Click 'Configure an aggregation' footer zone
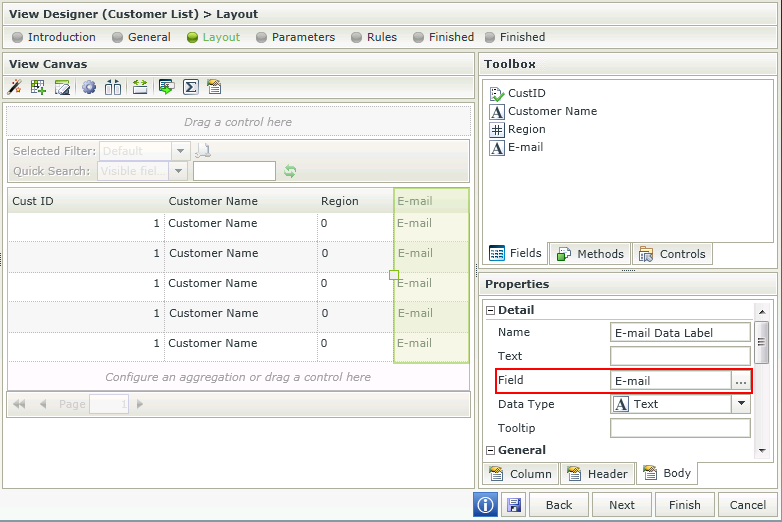 click(x=238, y=377)
